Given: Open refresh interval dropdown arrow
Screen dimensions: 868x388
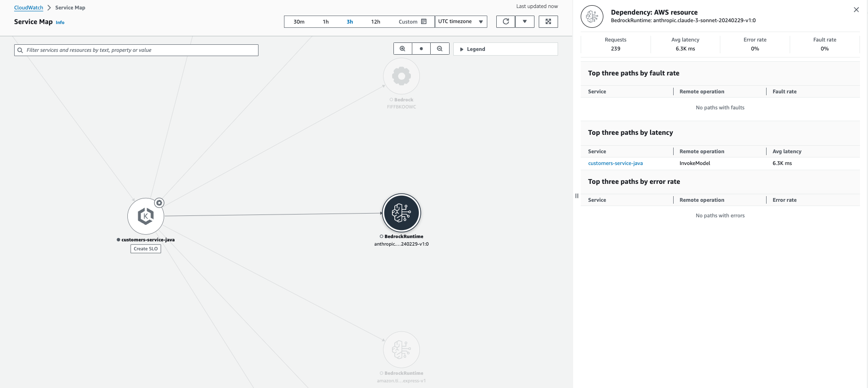Looking at the screenshot, I should pos(525,22).
